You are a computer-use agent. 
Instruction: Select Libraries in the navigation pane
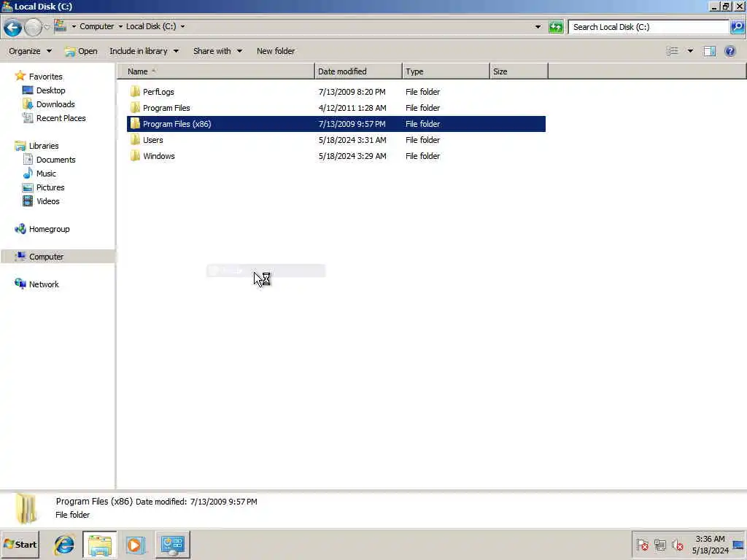(44, 146)
